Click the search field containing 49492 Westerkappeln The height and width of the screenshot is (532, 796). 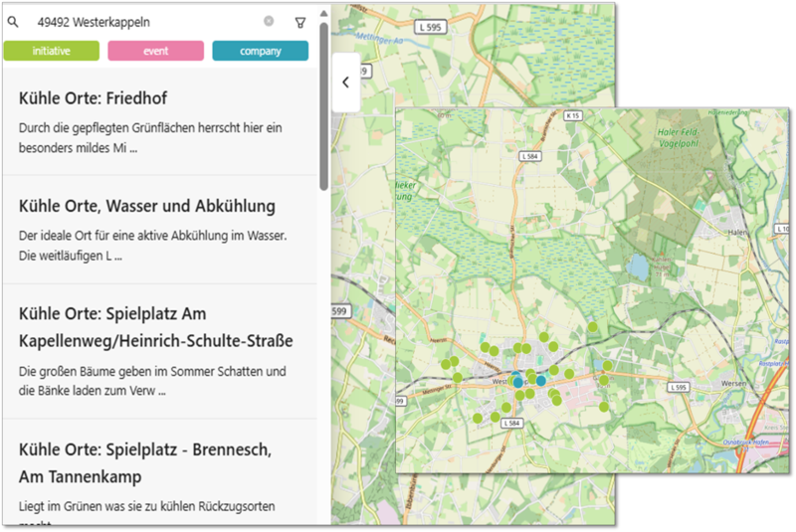point(147,22)
